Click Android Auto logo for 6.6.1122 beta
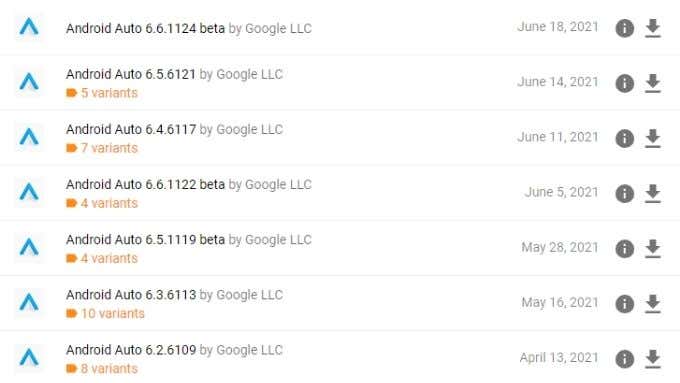The image size is (680, 383). 29,192
